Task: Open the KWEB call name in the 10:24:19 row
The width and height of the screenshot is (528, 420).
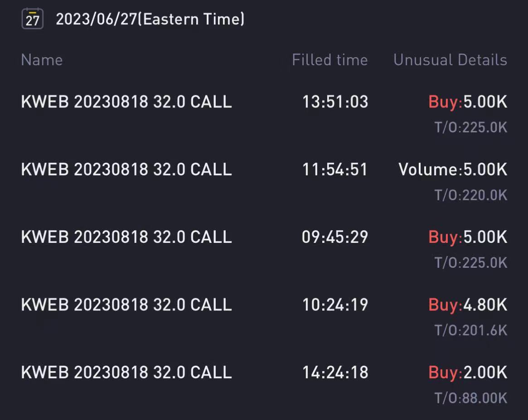Action: [126, 304]
